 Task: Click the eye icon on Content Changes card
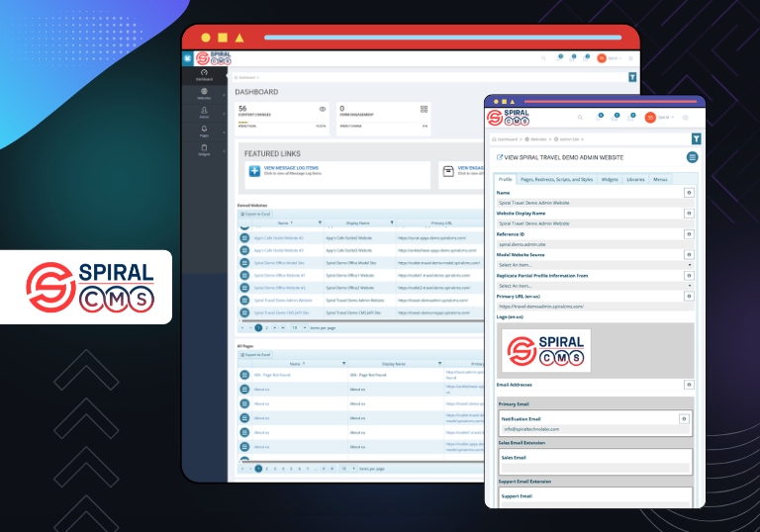pyautogui.click(x=322, y=109)
